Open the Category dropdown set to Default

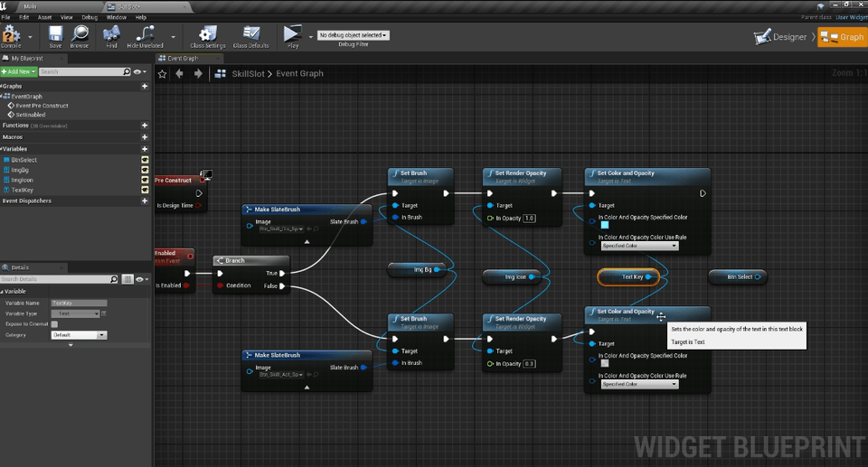coord(80,334)
